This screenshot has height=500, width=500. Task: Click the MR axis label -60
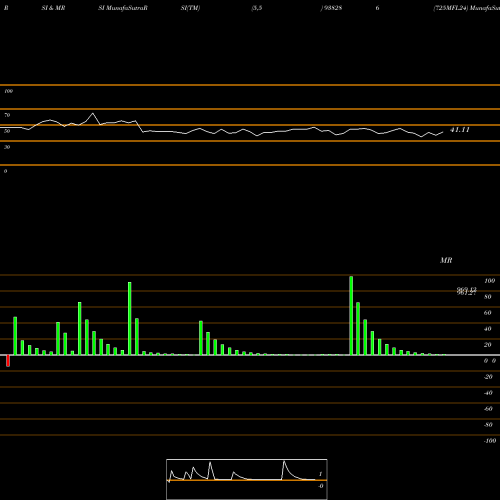[x=488, y=409]
